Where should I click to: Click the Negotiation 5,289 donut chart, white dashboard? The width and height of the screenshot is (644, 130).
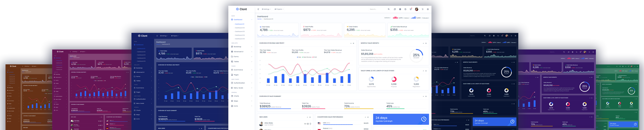click(x=416, y=79)
